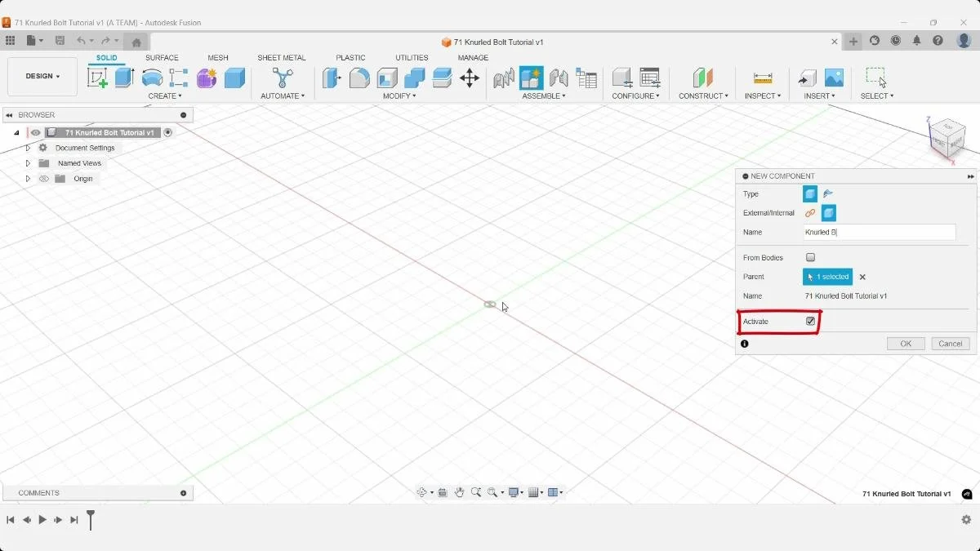
Task: Click the Create Form purple icon
Action: pyautogui.click(x=207, y=78)
